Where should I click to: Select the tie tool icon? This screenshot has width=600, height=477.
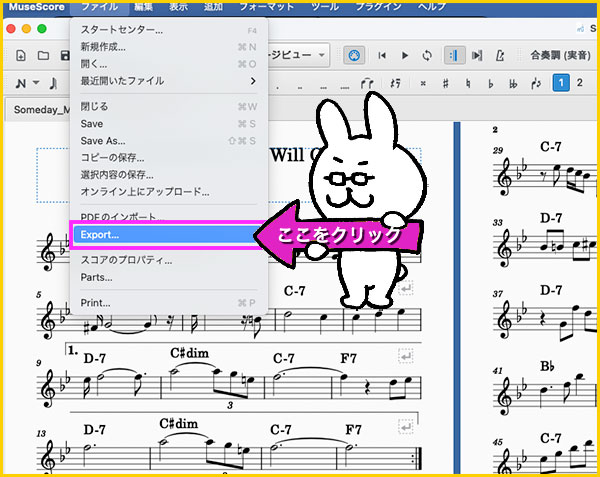click(366, 83)
